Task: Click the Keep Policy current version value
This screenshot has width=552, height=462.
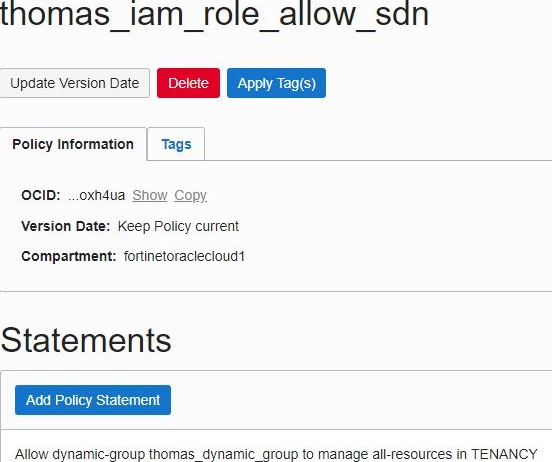Action: coord(178,226)
